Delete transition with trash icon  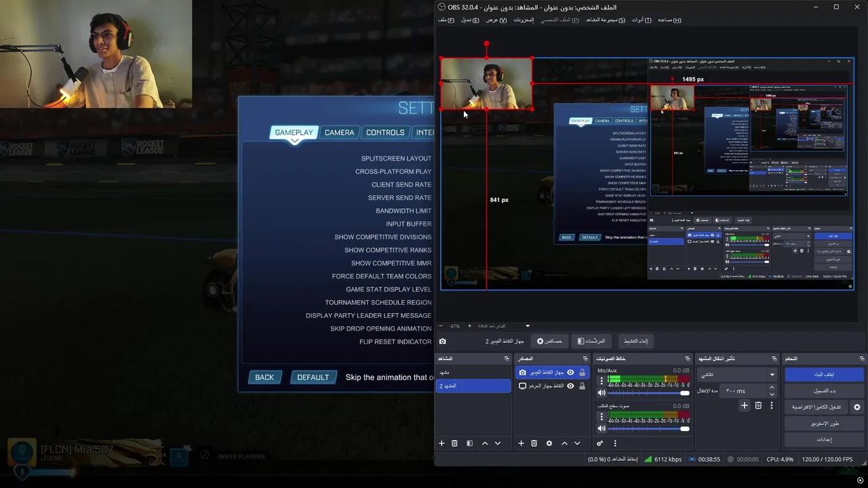[758, 405]
